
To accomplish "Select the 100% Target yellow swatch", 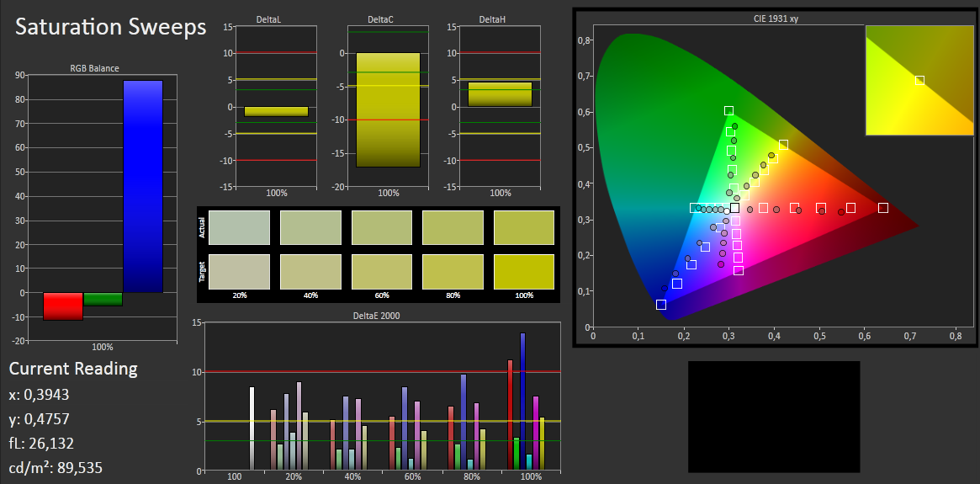I will click(x=523, y=272).
